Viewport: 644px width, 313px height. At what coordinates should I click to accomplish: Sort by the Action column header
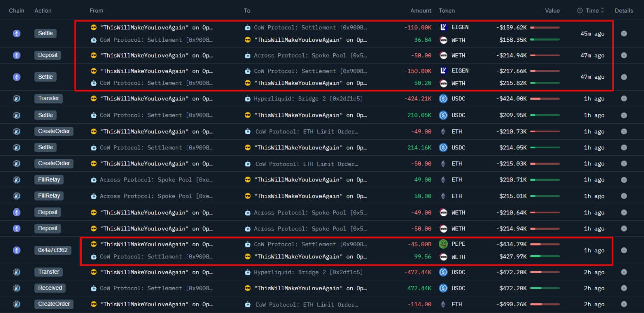click(x=43, y=11)
